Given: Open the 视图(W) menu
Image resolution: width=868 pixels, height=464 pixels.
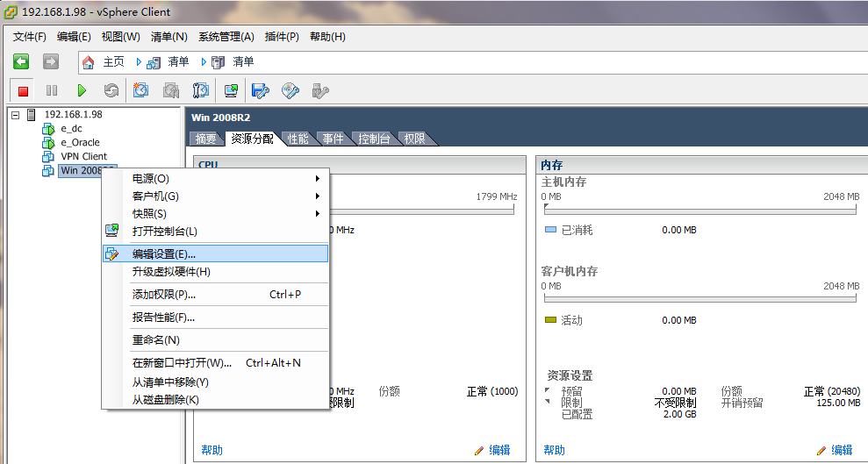Looking at the screenshot, I should click(x=121, y=37).
